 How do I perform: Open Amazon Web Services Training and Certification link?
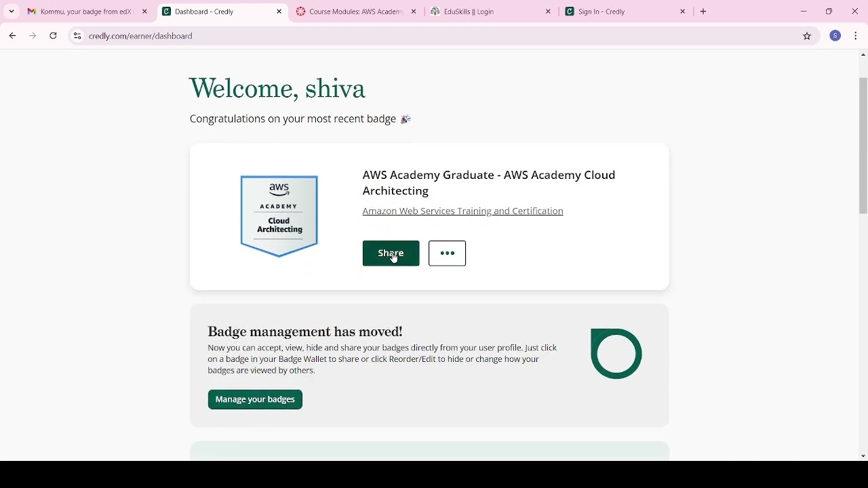pos(462,211)
